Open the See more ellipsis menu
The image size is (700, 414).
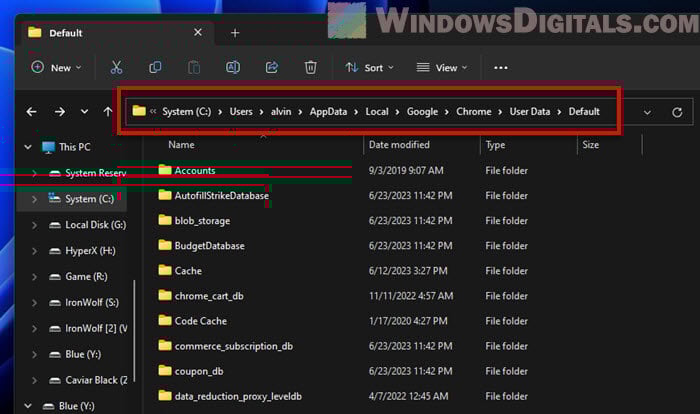[x=500, y=68]
